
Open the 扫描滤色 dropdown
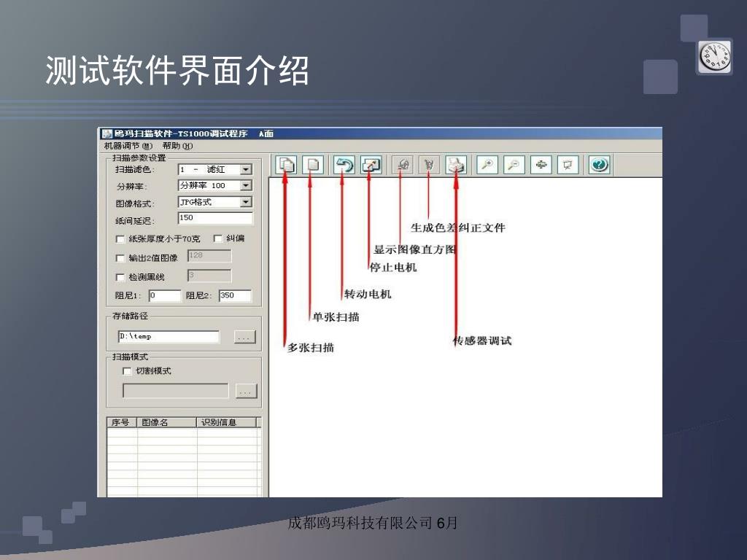[245, 169]
